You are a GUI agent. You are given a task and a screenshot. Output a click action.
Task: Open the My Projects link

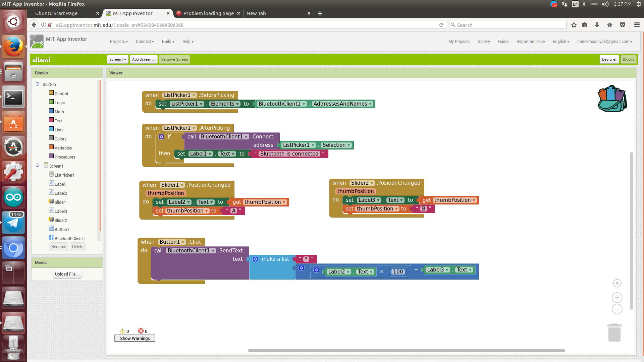click(459, 42)
